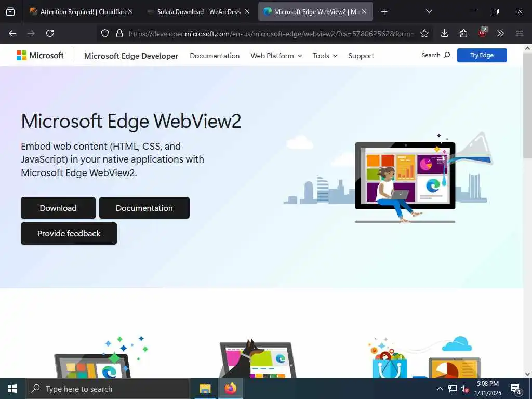Viewport: 532px width, 399px height.
Task: Close the Cloudflare Attention Required tab
Action: point(130,11)
